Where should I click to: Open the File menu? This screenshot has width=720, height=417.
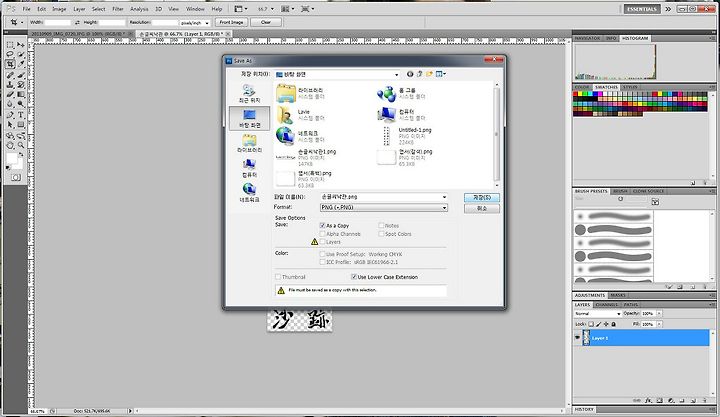[x=27, y=9]
